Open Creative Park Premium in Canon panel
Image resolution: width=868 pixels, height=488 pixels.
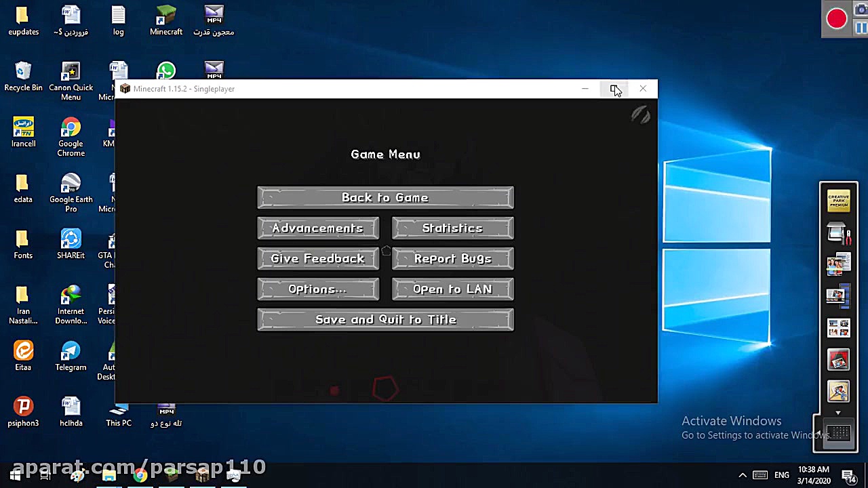click(x=839, y=201)
